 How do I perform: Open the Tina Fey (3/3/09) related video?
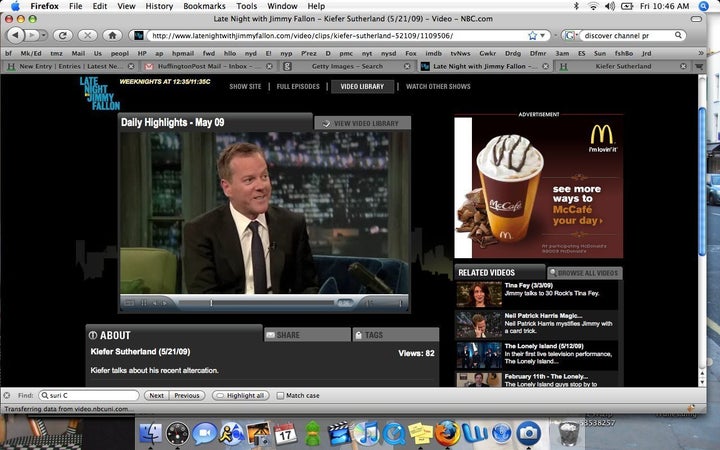tap(536, 294)
